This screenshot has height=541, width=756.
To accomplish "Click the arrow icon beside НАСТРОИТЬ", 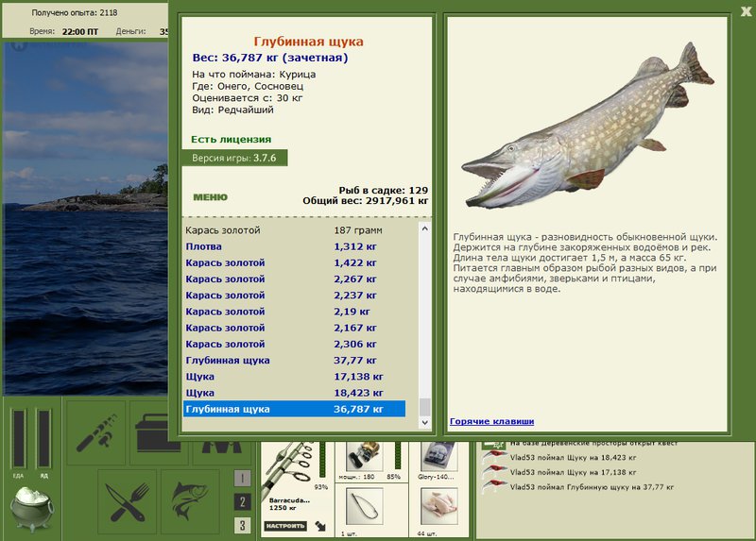I will (x=320, y=526).
